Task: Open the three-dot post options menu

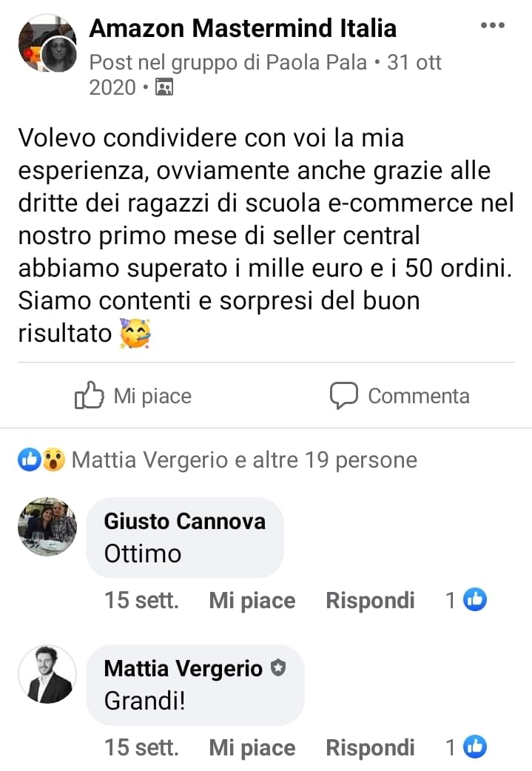Action: pos(493,26)
